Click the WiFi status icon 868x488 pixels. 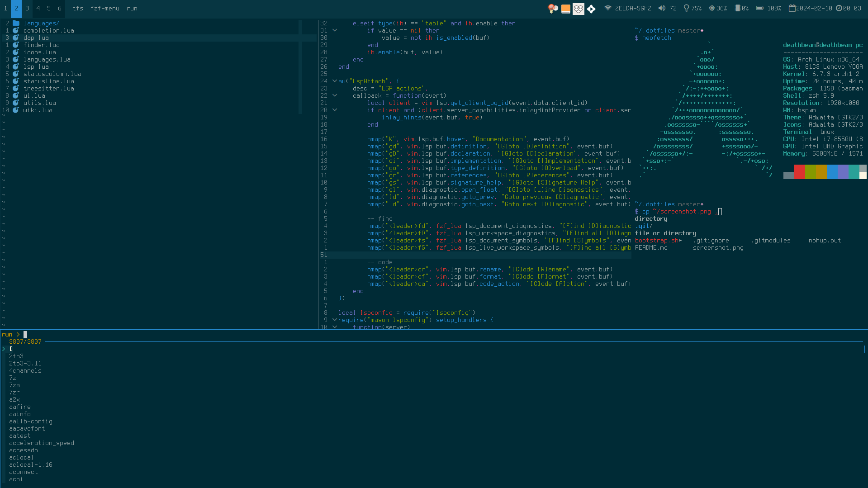tap(607, 8)
